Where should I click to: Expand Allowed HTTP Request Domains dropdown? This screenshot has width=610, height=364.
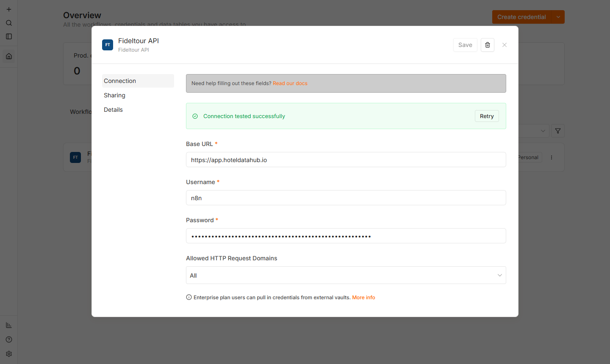pos(346,275)
